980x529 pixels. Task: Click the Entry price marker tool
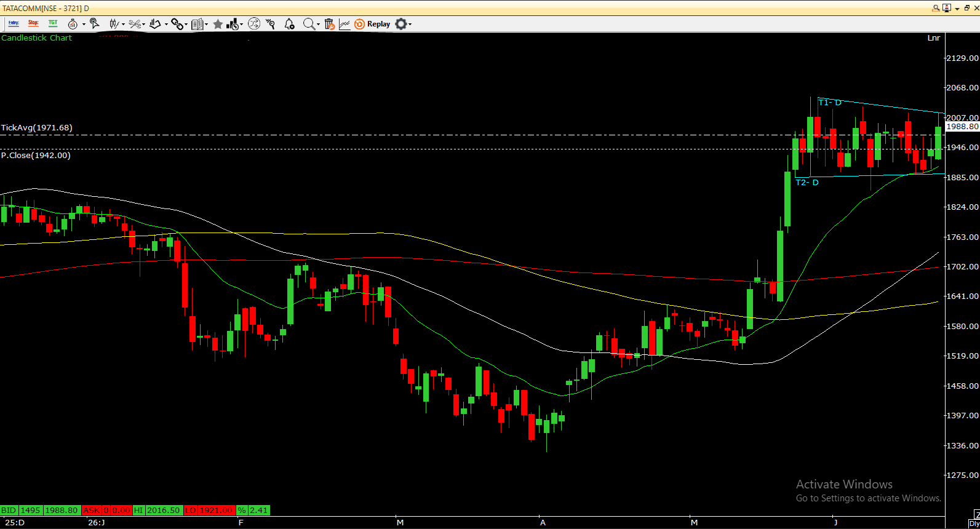coord(14,23)
